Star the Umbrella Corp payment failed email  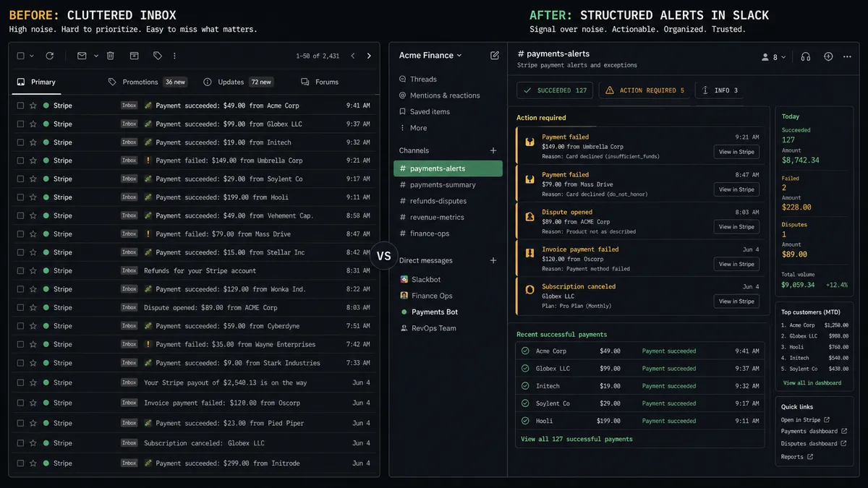click(x=33, y=160)
